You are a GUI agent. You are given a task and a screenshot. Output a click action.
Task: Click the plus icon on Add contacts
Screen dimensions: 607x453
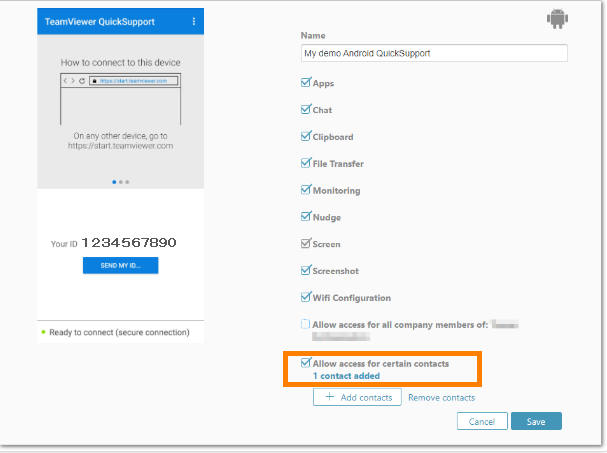tap(329, 398)
